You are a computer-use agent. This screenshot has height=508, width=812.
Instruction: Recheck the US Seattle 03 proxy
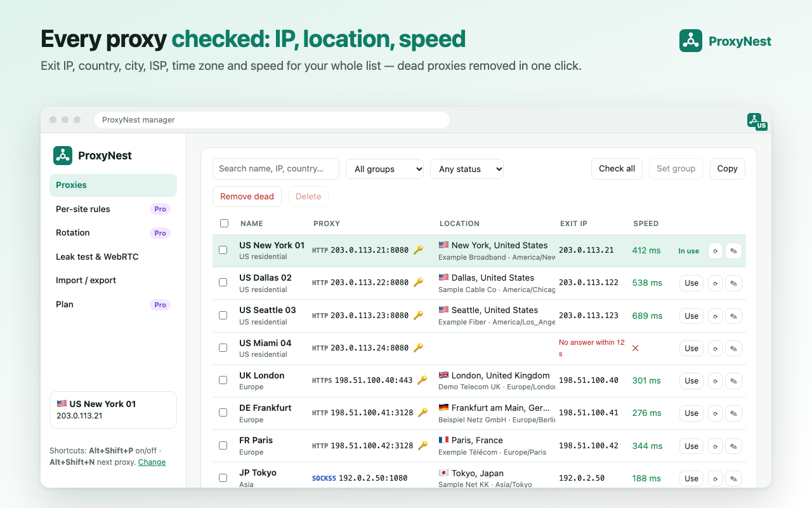[x=715, y=316]
